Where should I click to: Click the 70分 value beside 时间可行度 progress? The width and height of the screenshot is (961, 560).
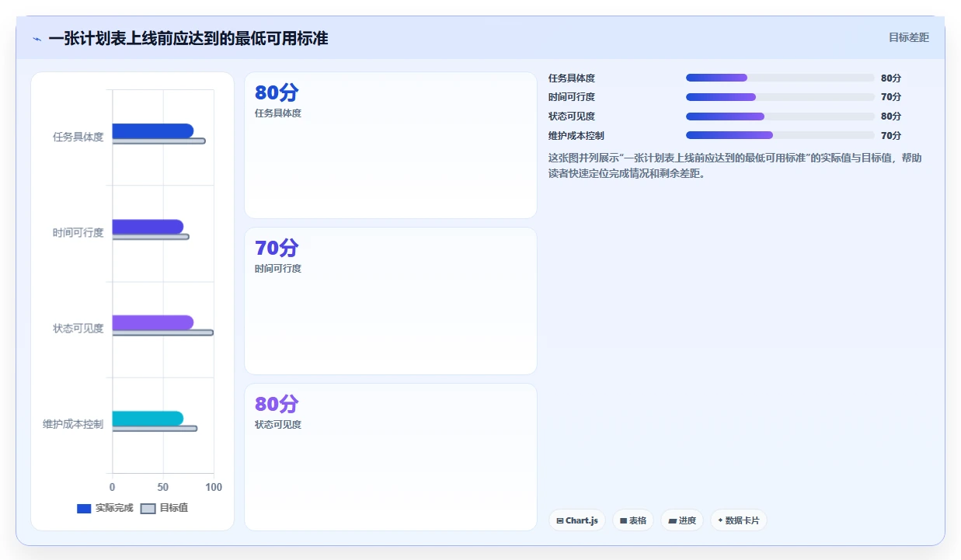point(891,97)
